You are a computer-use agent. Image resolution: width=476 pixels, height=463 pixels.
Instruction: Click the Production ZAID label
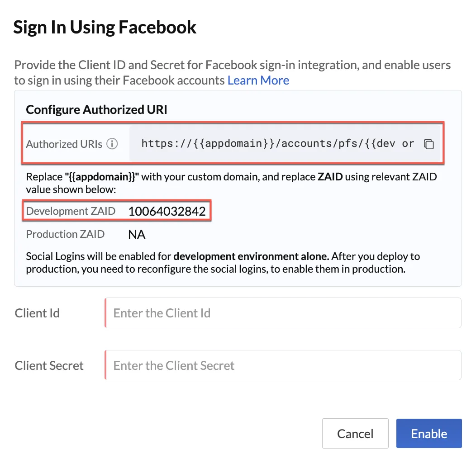coord(65,234)
